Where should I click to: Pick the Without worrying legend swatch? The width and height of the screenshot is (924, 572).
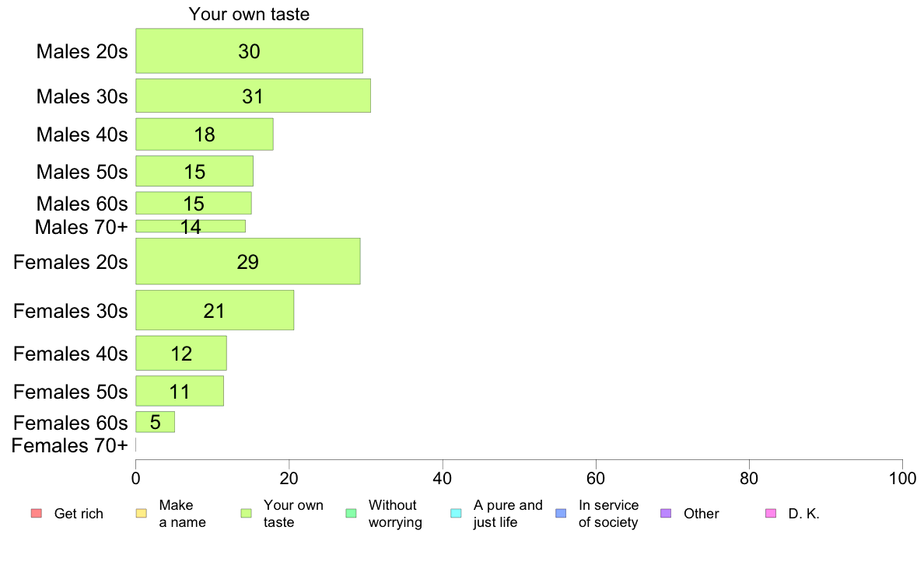click(x=351, y=513)
